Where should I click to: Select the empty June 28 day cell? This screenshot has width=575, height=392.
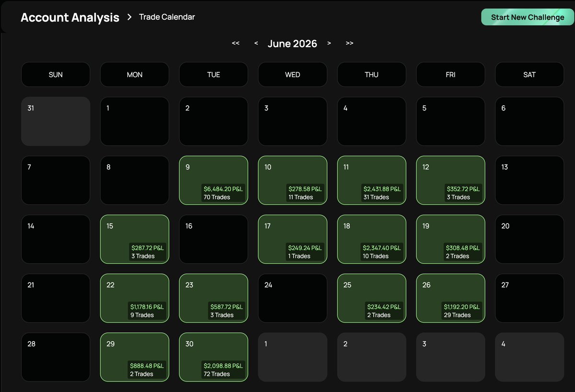click(x=56, y=357)
